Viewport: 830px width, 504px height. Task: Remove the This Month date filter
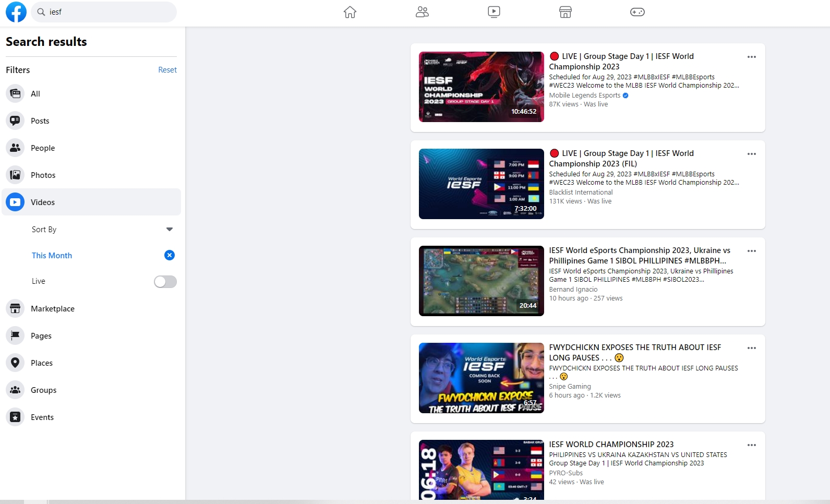tap(170, 255)
